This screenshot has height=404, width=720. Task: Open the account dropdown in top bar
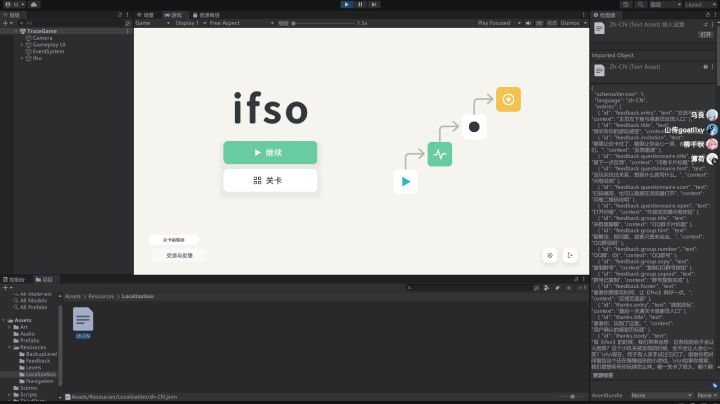pyautogui.click(x=15, y=4)
